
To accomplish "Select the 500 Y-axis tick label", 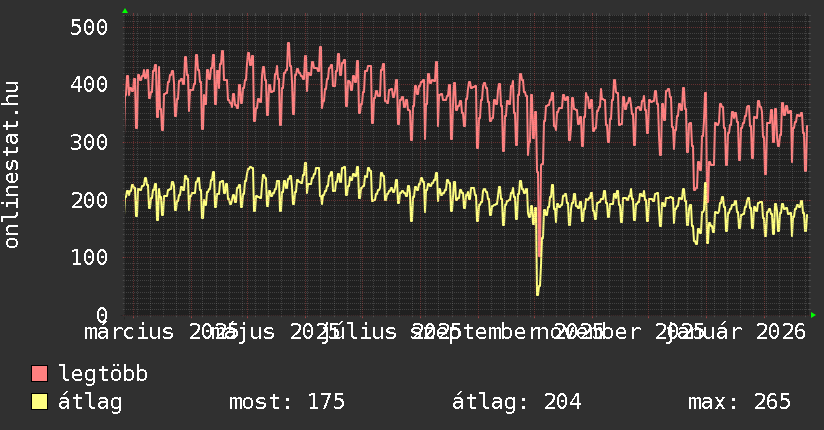I will [88, 26].
